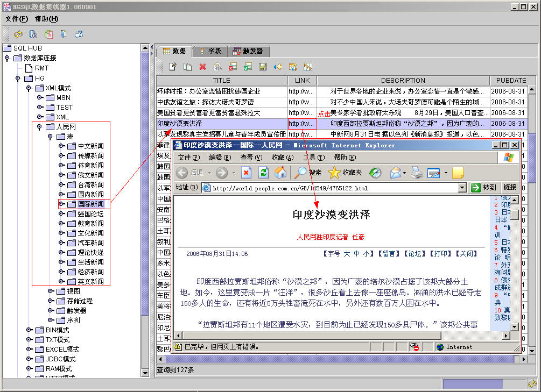Expand the BIN模式 tree node

29,330
